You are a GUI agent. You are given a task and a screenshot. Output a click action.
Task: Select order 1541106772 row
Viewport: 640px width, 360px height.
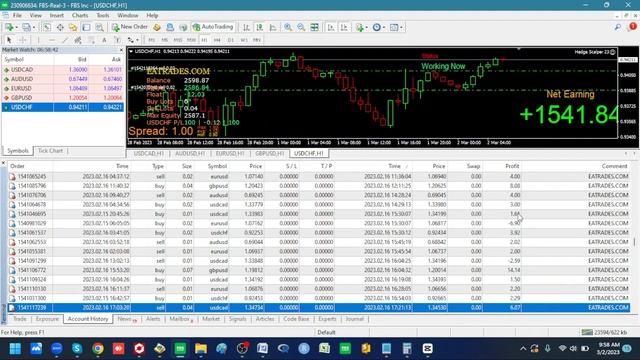(319, 270)
